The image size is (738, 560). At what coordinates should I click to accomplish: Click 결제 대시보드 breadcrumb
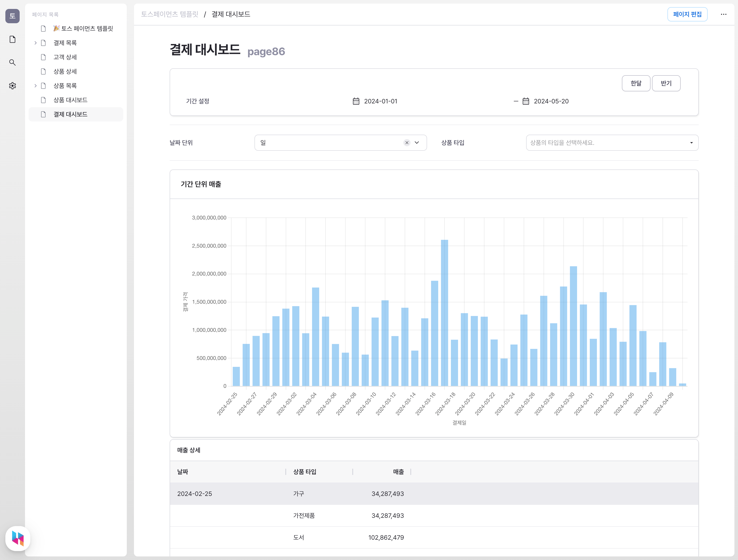tap(231, 14)
